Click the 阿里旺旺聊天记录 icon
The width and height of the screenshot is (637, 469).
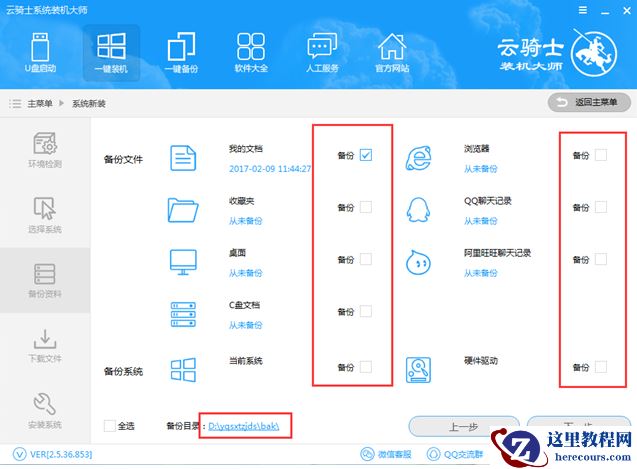point(418,262)
